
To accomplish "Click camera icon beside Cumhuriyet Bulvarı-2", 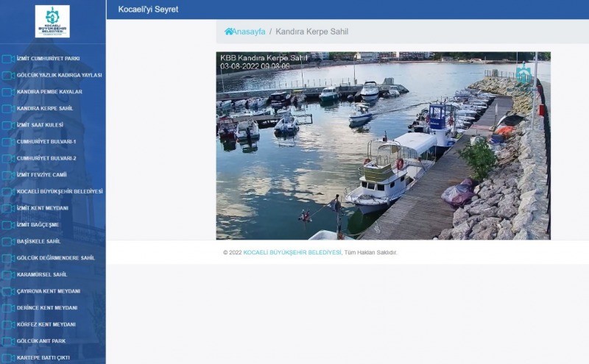I will [x=8, y=158].
